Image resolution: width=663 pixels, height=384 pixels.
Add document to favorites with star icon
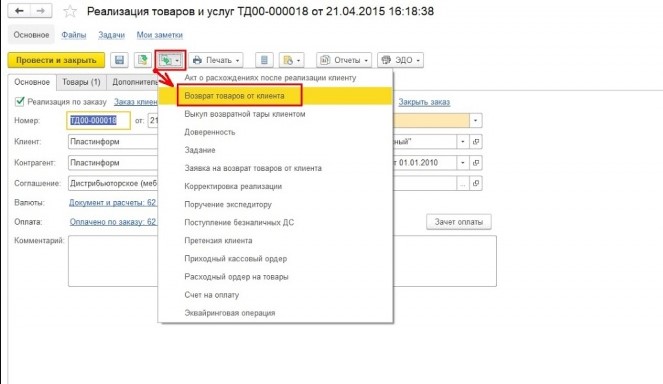pos(70,11)
